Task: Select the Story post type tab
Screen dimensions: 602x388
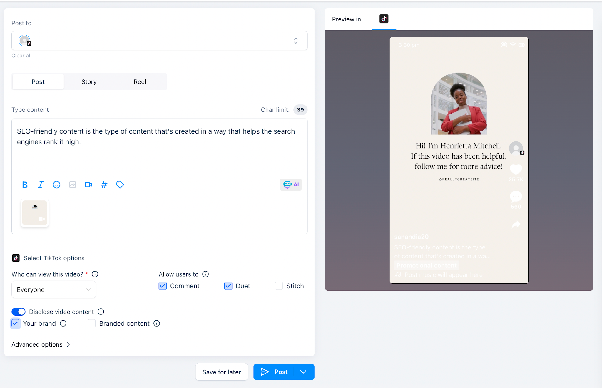Action: [x=89, y=82]
